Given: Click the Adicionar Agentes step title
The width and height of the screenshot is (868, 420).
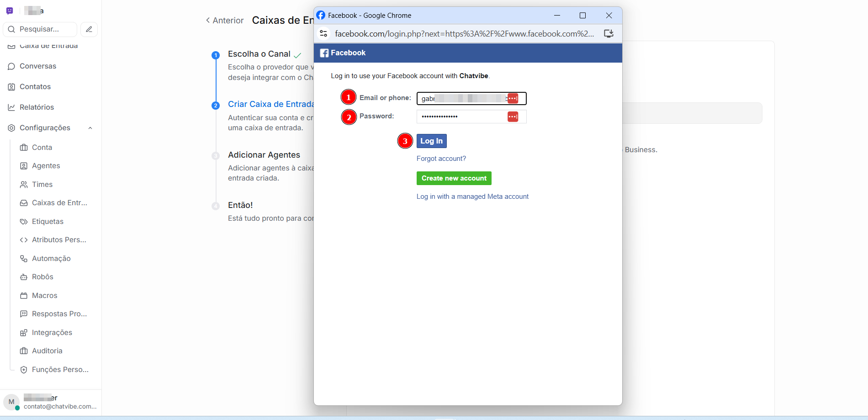Looking at the screenshot, I should (264, 155).
